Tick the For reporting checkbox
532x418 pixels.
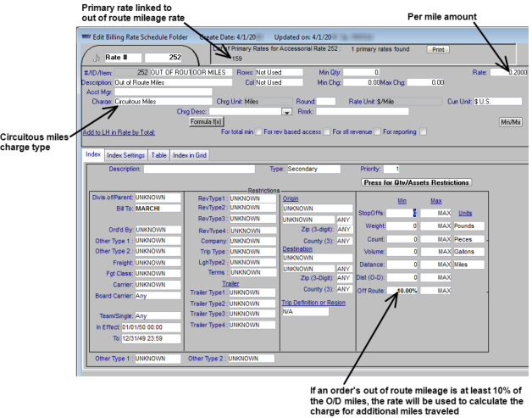click(x=423, y=131)
